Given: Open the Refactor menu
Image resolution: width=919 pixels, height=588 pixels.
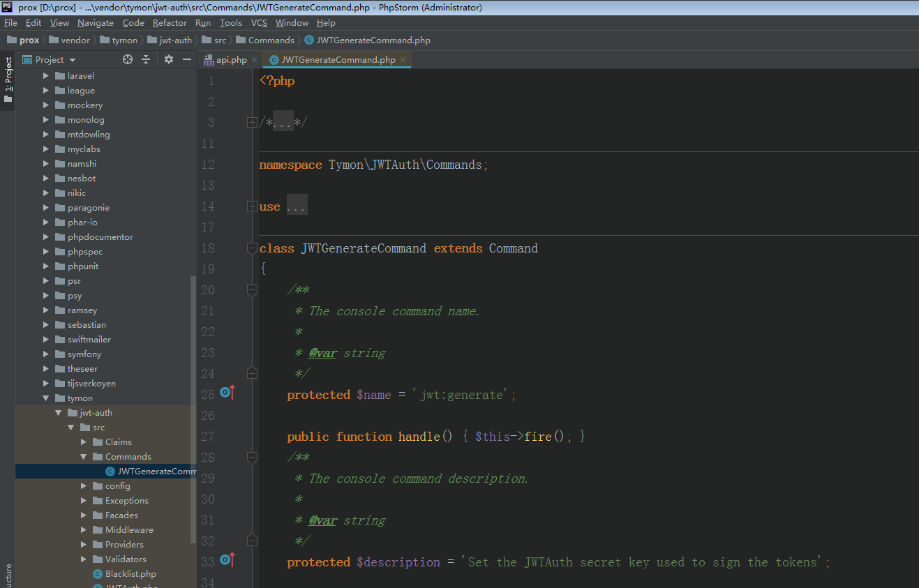Looking at the screenshot, I should [170, 22].
